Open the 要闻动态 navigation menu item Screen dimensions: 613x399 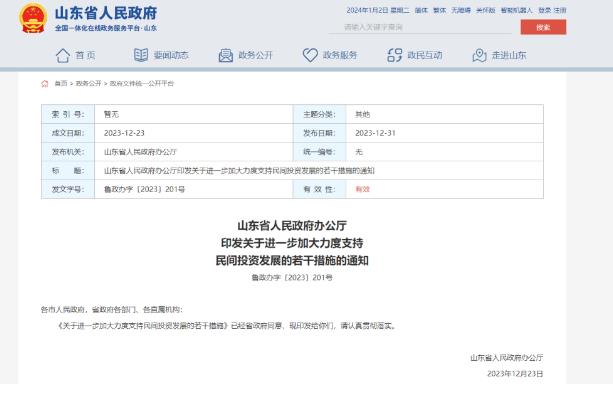171,55
